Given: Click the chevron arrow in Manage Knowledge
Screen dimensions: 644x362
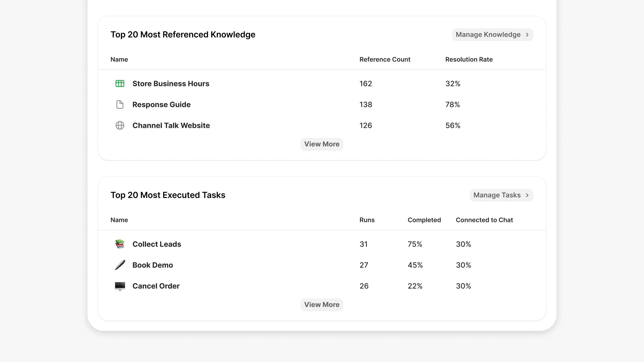Looking at the screenshot, I should pos(527,35).
